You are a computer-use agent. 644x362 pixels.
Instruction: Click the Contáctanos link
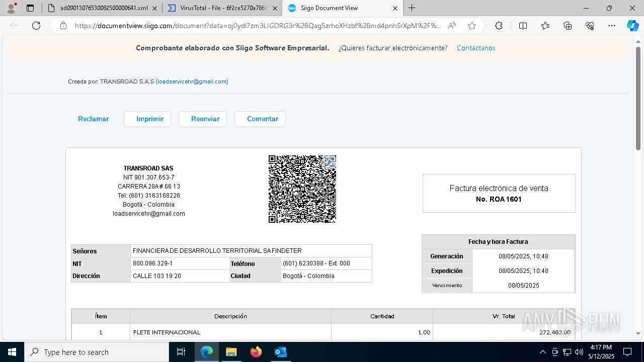click(476, 48)
